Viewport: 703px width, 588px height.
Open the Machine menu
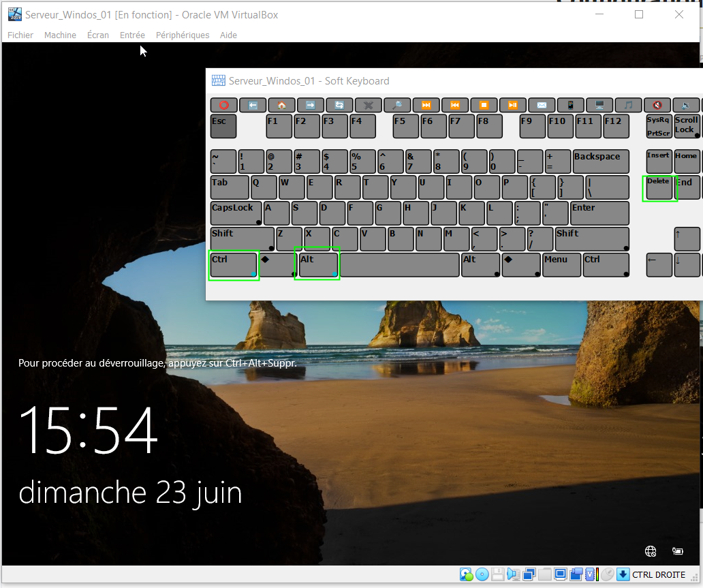pyautogui.click(x=60, y=35)
